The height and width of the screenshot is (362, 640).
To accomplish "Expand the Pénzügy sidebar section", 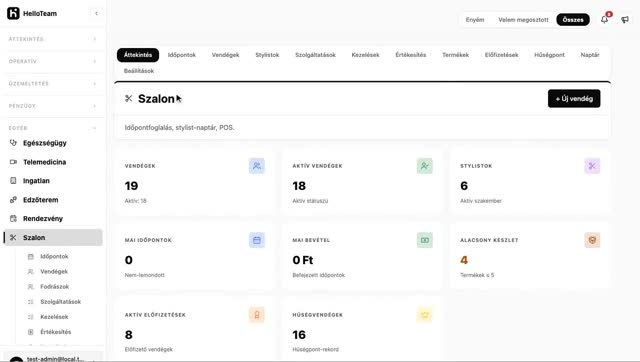I will pos(52,106).
